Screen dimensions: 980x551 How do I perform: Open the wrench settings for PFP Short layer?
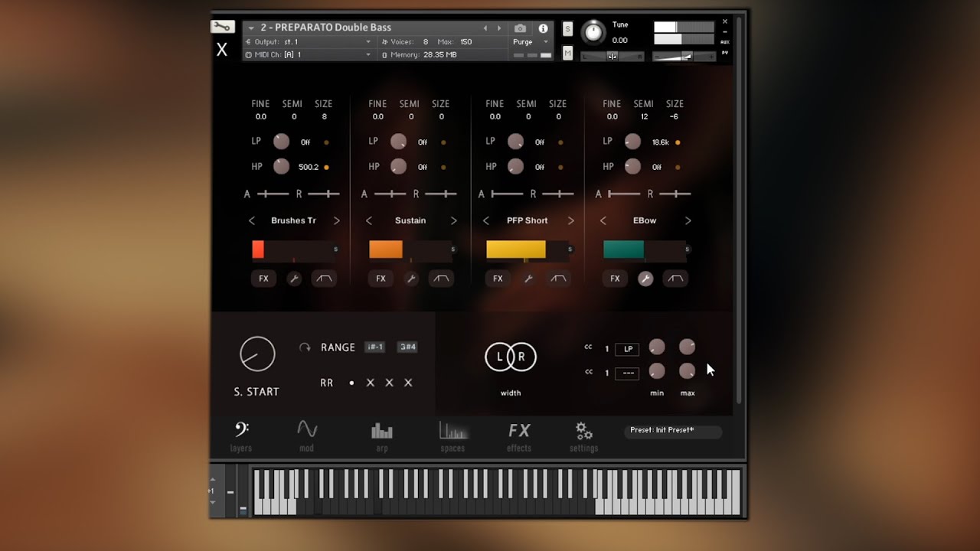coord(528,279)
